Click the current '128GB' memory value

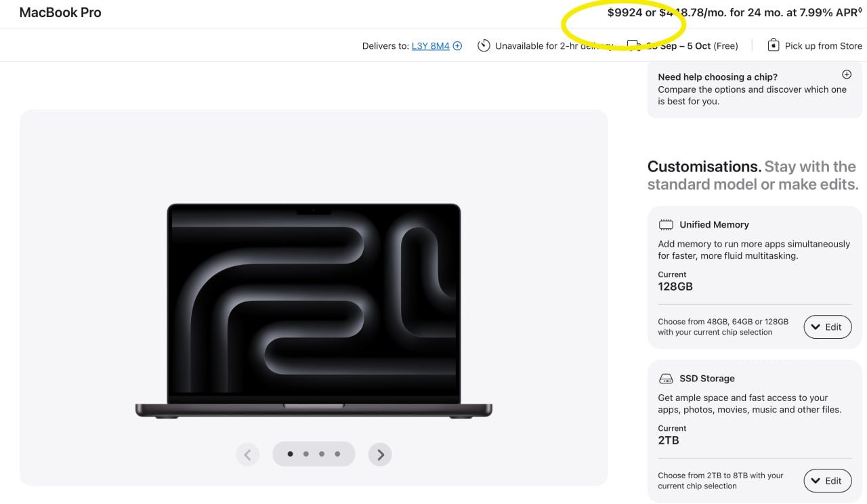[675, 287]
